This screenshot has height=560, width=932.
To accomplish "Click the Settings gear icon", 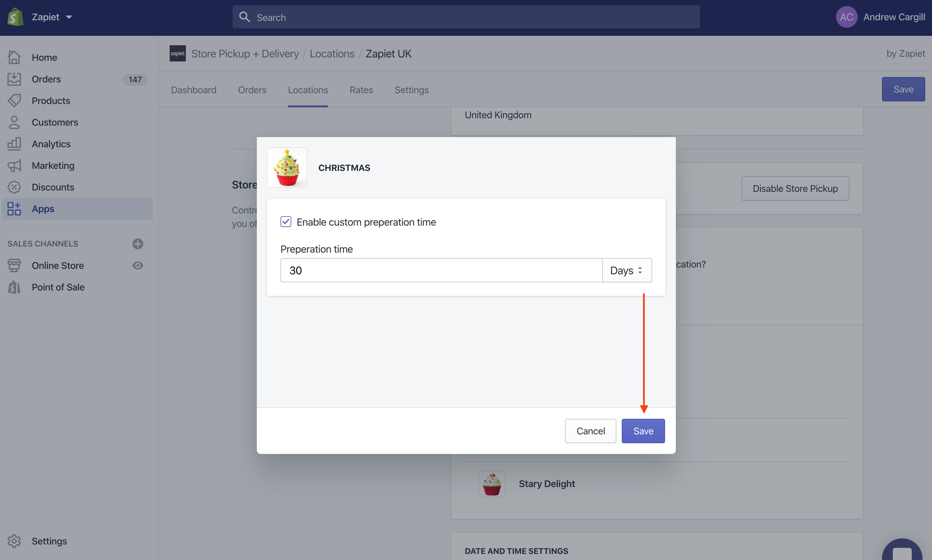I will [x=14, y=541].
